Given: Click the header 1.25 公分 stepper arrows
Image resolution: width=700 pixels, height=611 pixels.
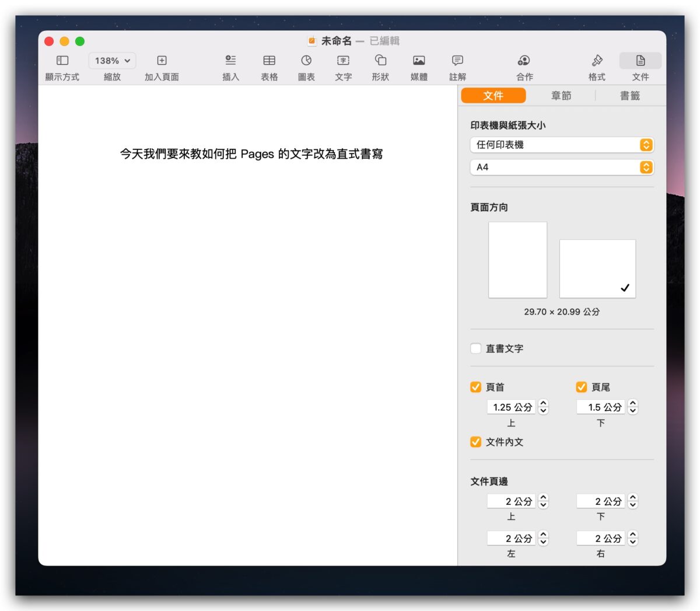Looking at the screenshot, I should (x=543, y=407).
